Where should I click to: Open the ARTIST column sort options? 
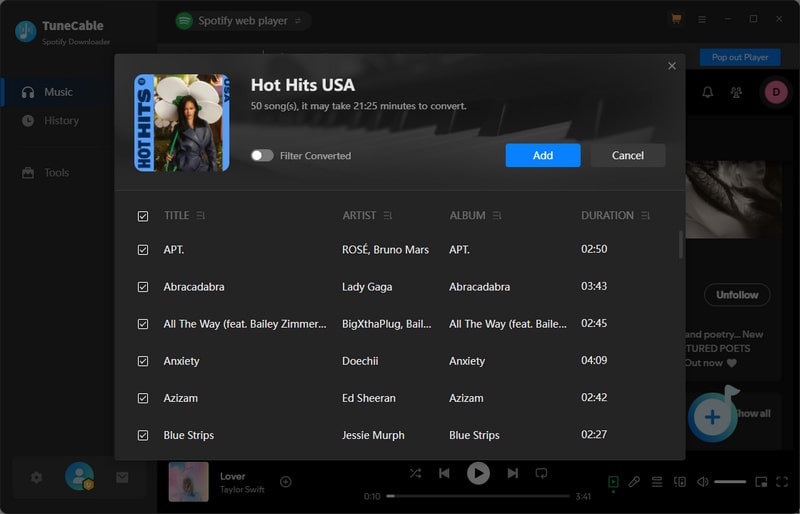388,216
